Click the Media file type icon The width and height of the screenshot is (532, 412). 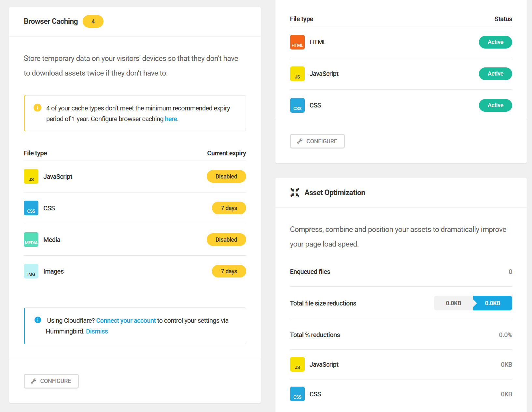(31, 240)
